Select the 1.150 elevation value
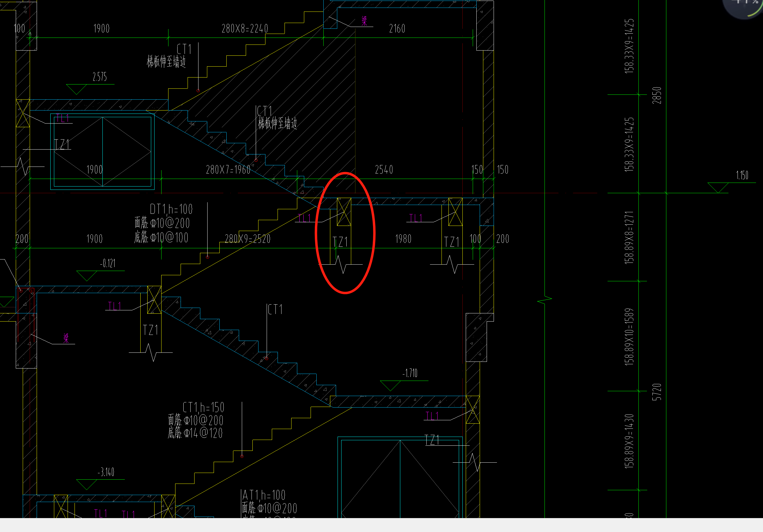This screenshot has height=532, width=763. [742, 175]
